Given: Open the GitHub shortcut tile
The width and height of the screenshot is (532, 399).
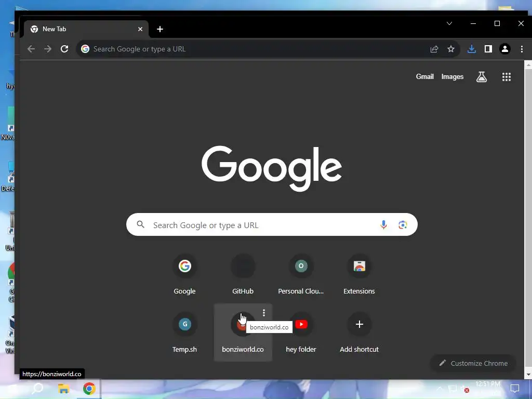Looking at the screenshot, I should pos(243,275).
